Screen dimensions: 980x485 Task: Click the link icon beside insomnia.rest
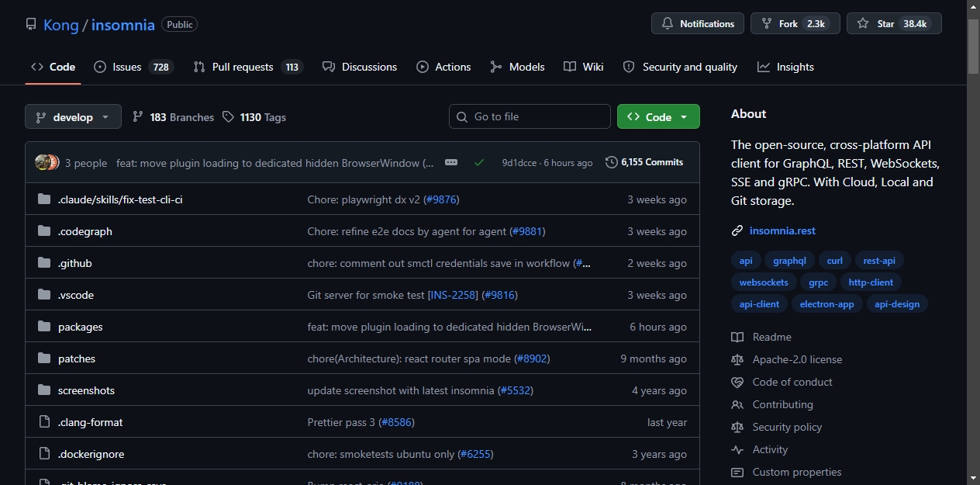(737, 230)
